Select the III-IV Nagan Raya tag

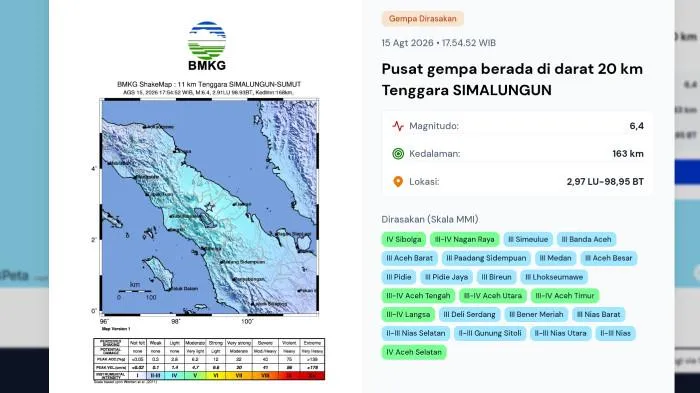pyautogui.click(x=464, y=239)
